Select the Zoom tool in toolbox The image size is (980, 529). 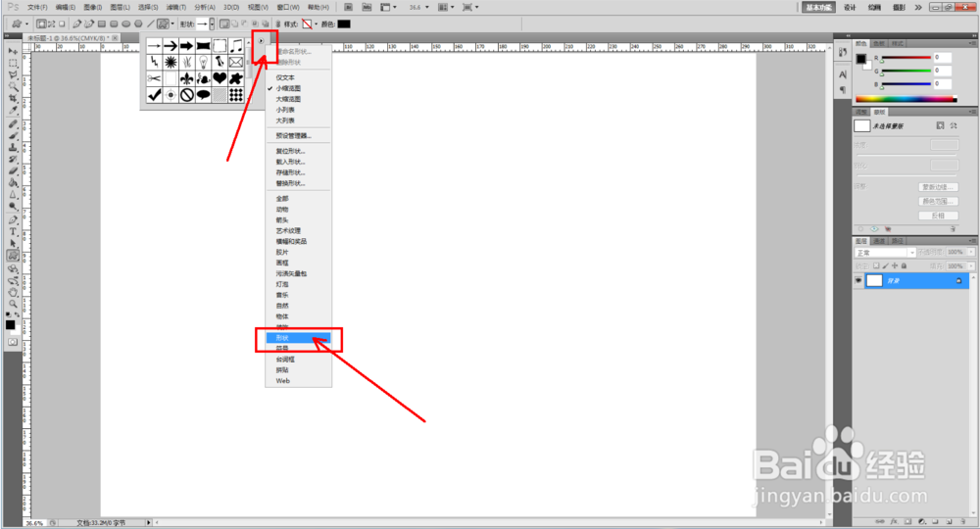pos(13,304)
